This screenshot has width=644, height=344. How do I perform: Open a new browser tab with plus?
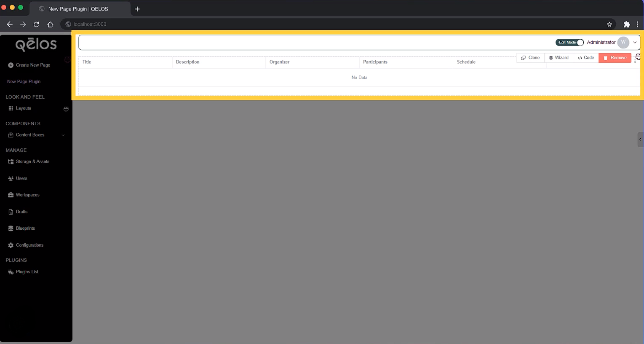[137, 9]
